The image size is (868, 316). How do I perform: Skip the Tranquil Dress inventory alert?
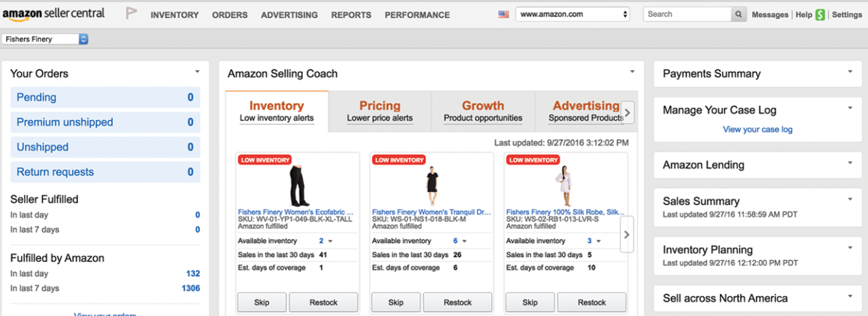point(396,302)
